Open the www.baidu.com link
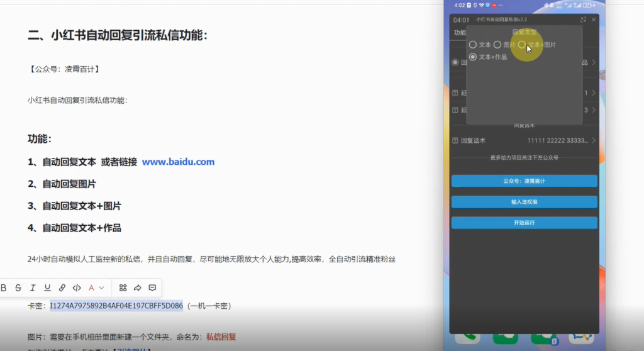This screenshot has height=351, width=644. tap(178, 162)
